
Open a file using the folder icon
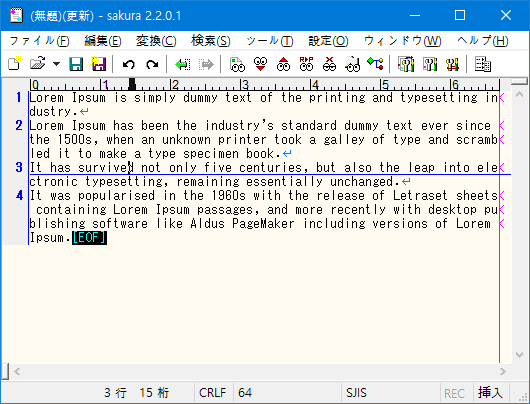tap(38, 64)
